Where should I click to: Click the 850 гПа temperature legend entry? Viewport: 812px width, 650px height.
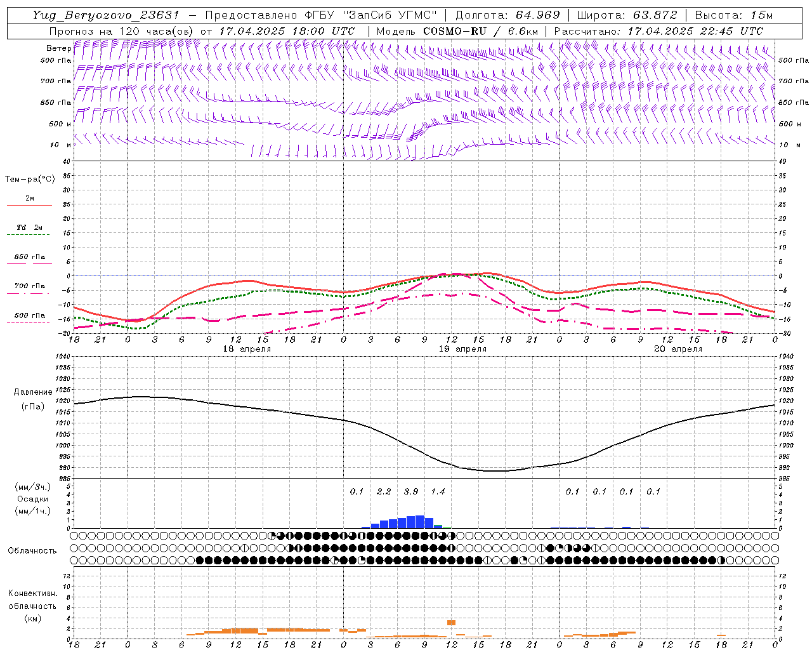30,257
